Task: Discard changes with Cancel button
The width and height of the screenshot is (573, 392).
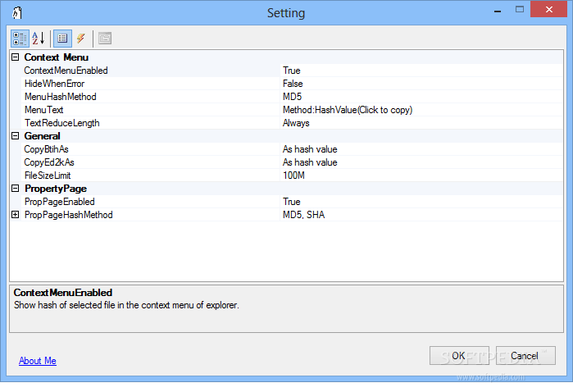Action: tap(525, 355)
